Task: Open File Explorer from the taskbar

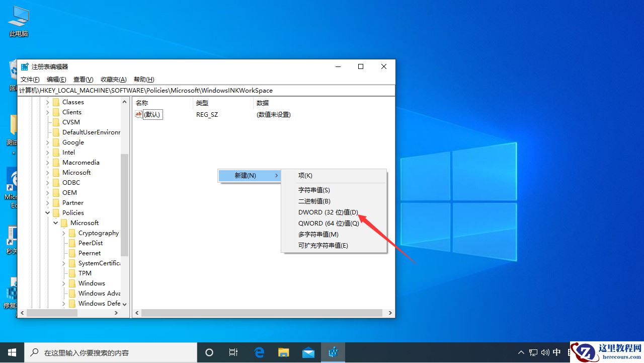Action: point(283,352)
